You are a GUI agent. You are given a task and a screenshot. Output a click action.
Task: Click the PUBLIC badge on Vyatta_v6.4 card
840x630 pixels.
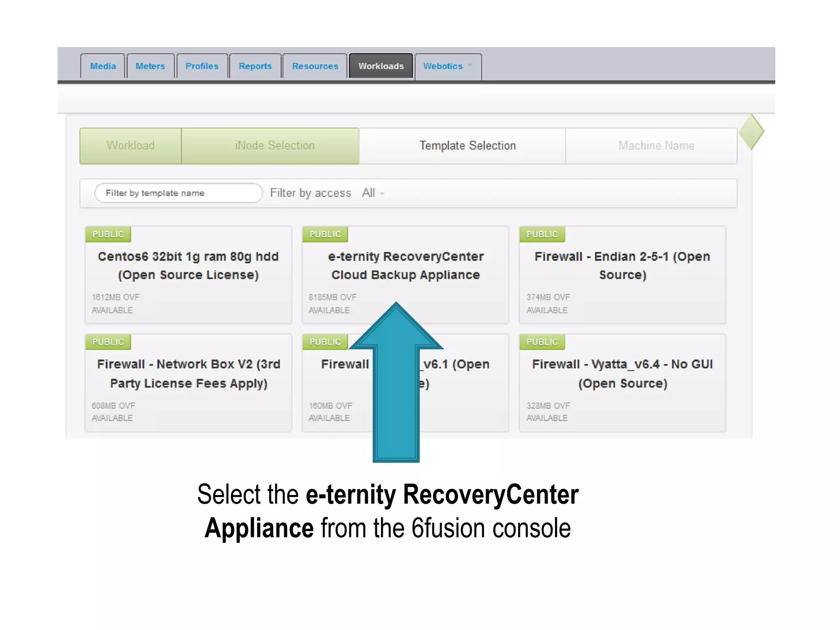click(x=542, y=342)
